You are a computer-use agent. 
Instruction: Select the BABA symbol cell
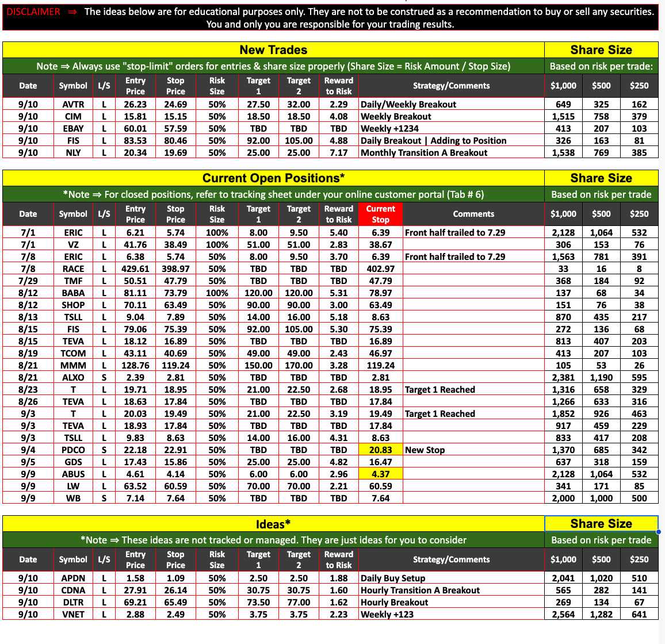click(73, 293)
